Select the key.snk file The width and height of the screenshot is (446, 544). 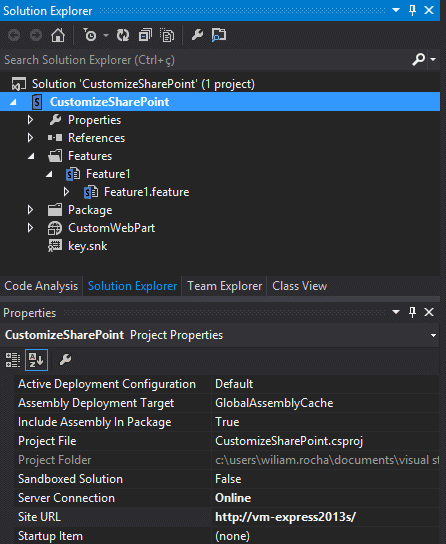point(87,246)
